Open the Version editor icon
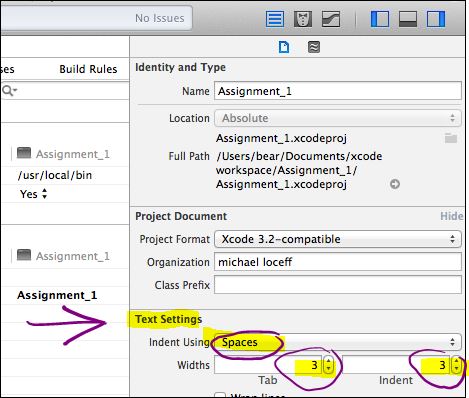Screen dimensions: 469x398 click(331, 19)
